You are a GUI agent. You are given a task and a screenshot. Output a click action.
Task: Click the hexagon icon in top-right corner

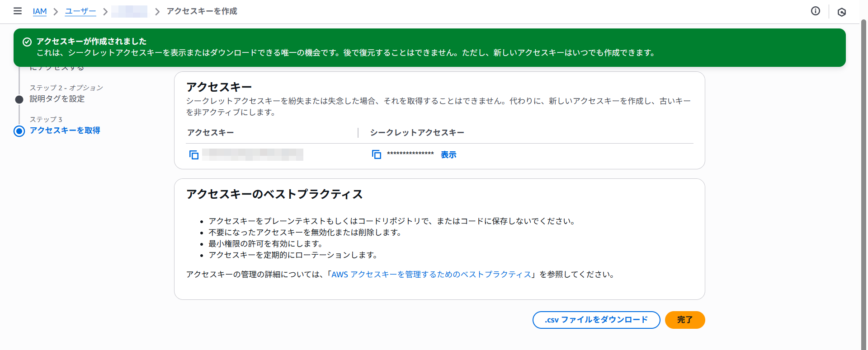tap(841, 12)
